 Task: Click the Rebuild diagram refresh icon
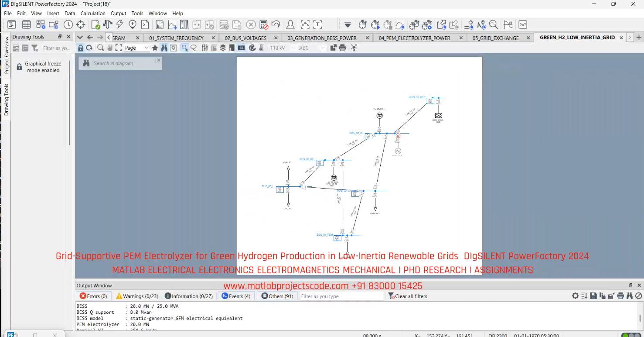(x=89, y=48)
